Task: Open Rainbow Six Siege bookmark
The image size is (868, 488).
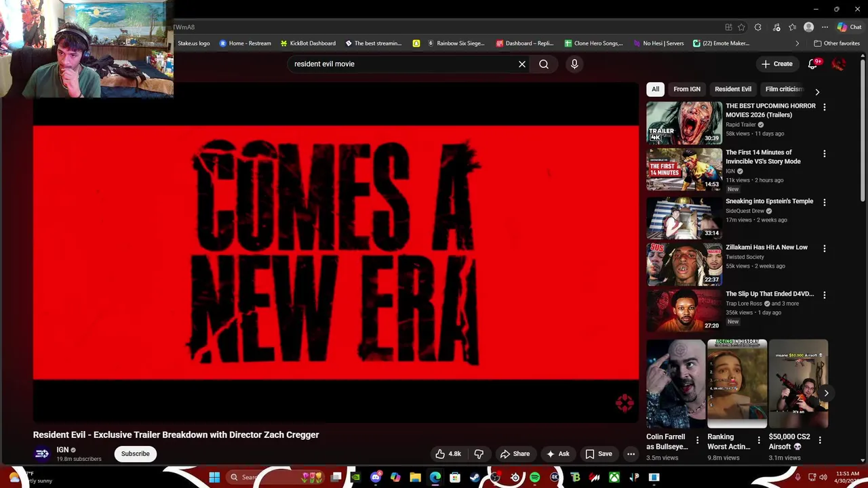Action: tap(456, 43)
